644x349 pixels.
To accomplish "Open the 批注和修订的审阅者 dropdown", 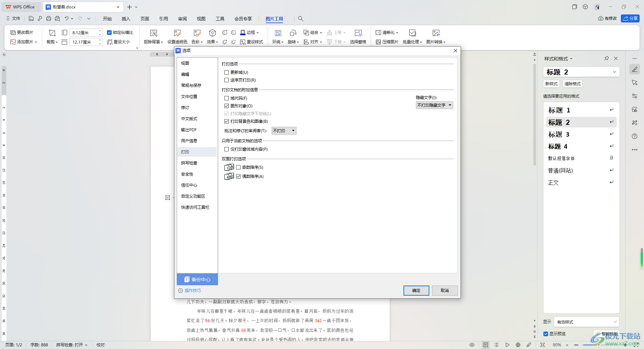I will click(x=284, y=131).
